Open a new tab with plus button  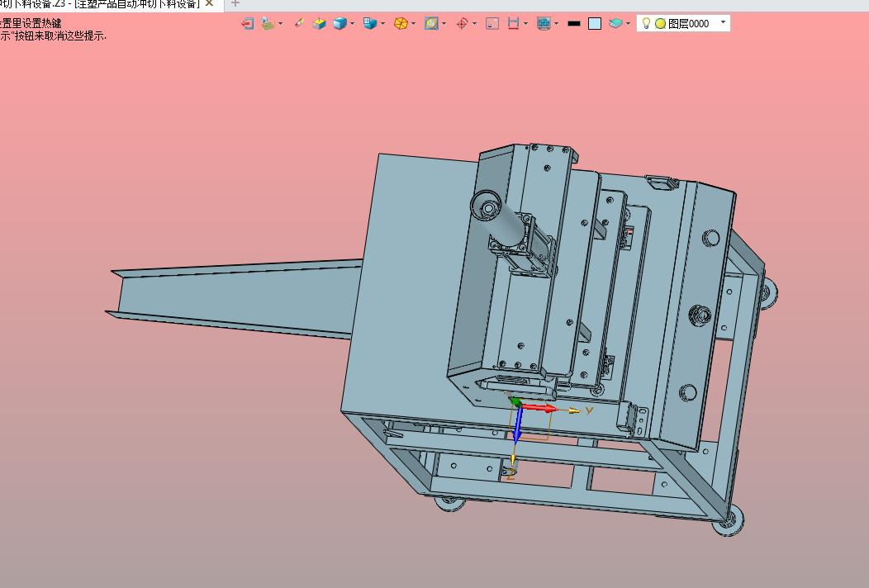(x=235, y=3)
